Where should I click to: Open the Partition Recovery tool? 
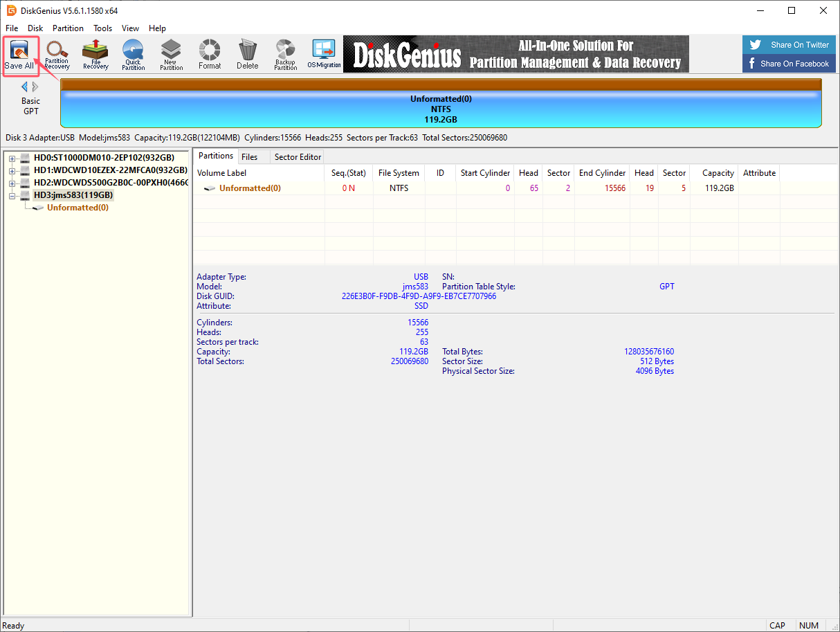pyautogui.click(x=57, y=54)
